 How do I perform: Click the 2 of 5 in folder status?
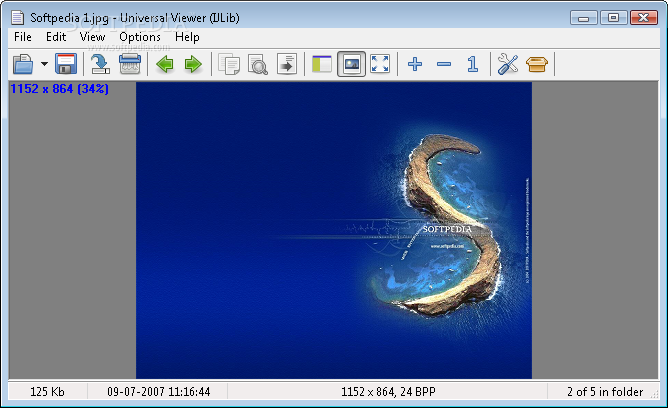605,392
